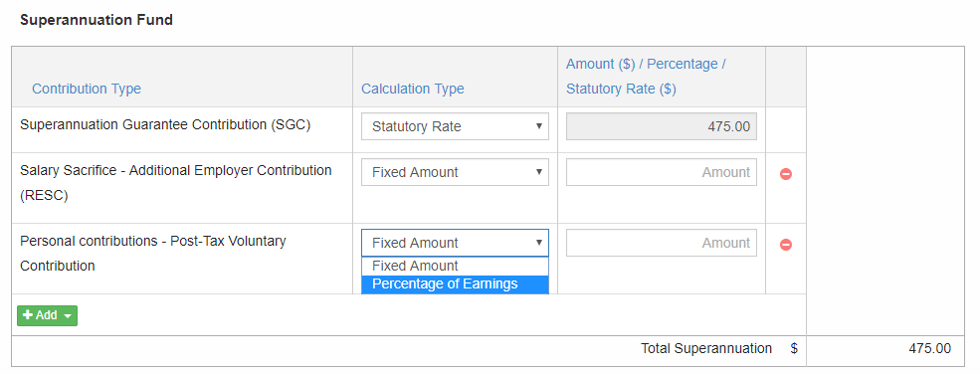Screen dimensions: 980x374
Task: Click the Salary Sacrifice Additional Employer Contribution label
Action: tap(176, 182)
